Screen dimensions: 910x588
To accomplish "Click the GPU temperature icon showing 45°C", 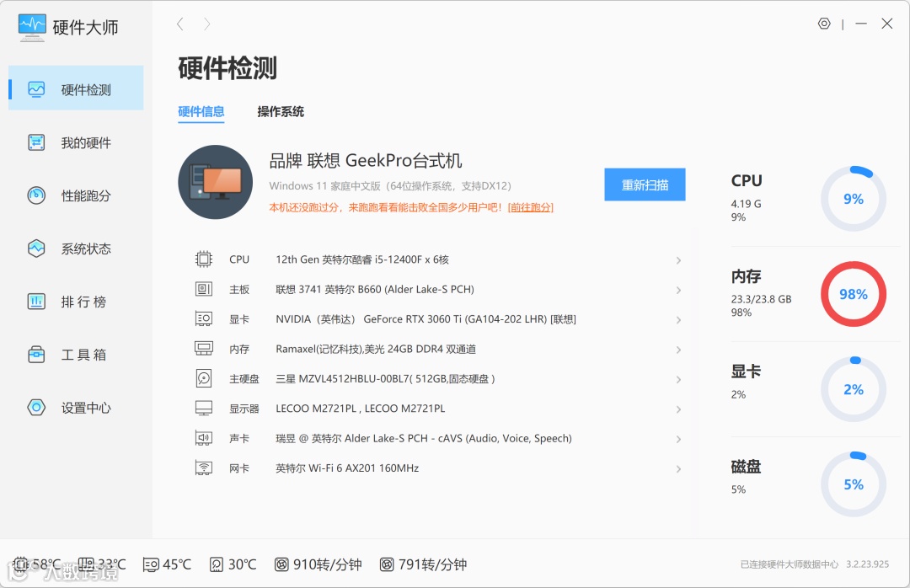I will coord(151,564).
